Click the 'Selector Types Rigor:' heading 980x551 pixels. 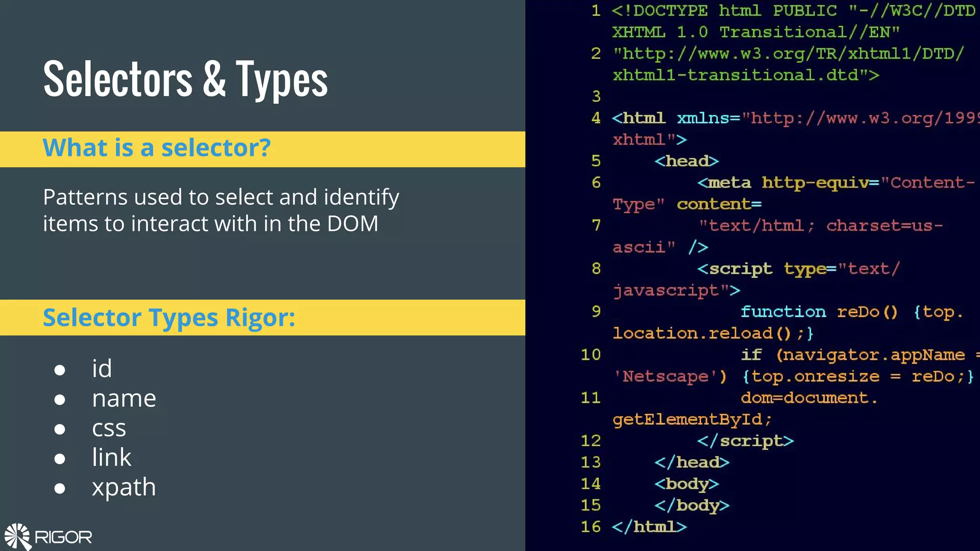coord(169,318)
